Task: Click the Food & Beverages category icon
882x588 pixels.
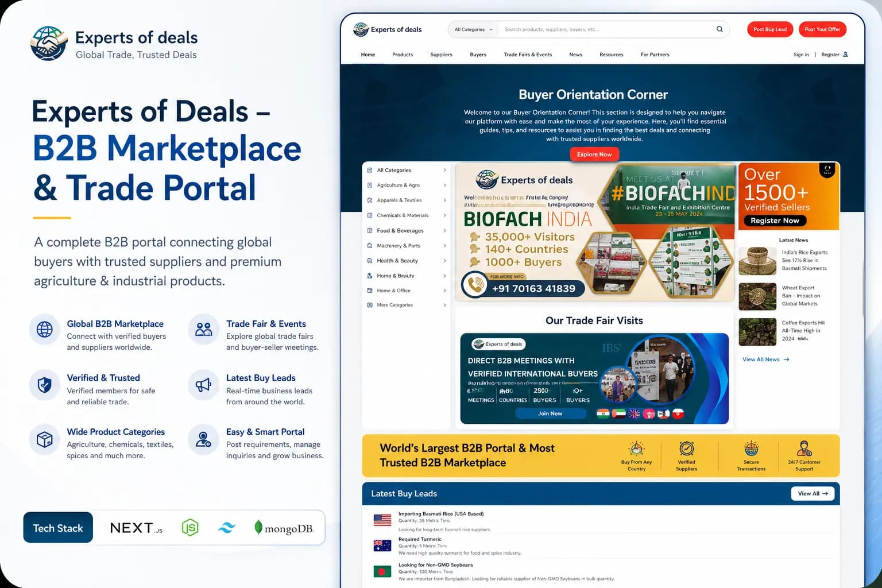Action: [370, 230]
